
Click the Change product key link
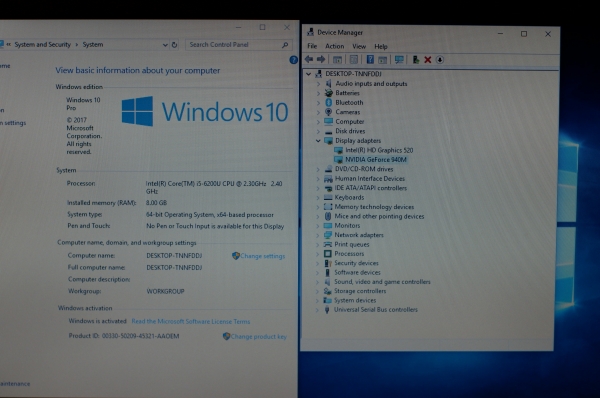258,336
